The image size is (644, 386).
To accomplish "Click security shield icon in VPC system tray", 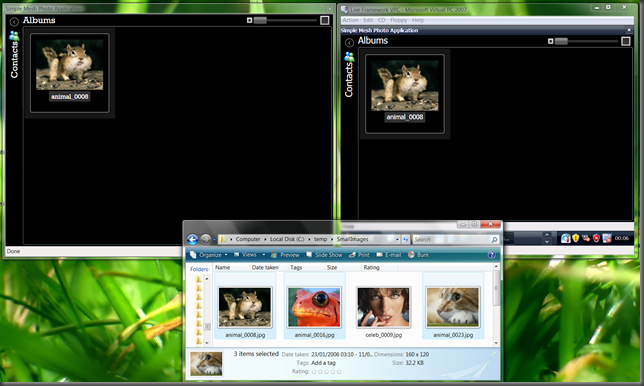I will tap(575, 238).
